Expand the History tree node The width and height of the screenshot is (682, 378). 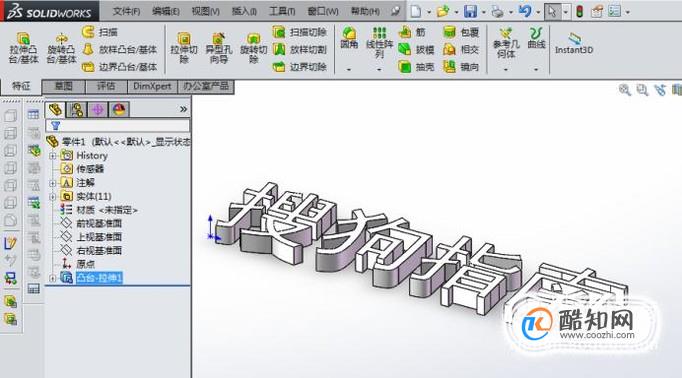point(53,156)
